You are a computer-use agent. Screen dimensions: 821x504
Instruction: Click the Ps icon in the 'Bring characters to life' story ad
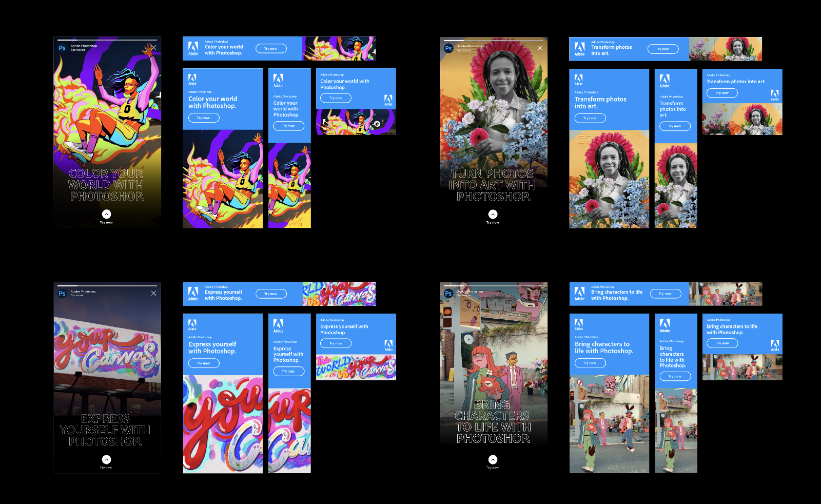click(448, 294)
